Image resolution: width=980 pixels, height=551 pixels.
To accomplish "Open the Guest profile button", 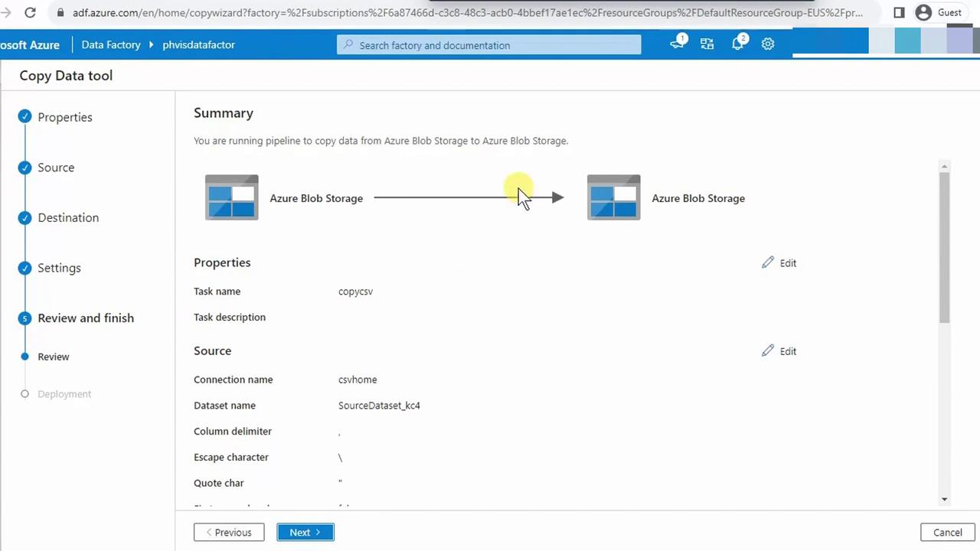I will (x=939, y=12).
